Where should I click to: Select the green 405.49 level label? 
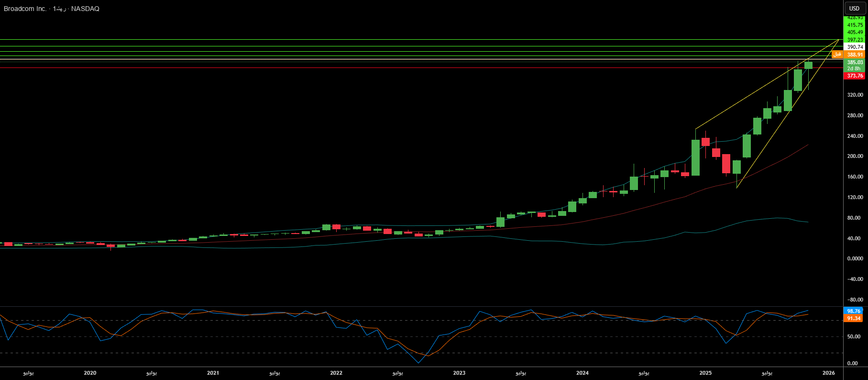[855, 32]
